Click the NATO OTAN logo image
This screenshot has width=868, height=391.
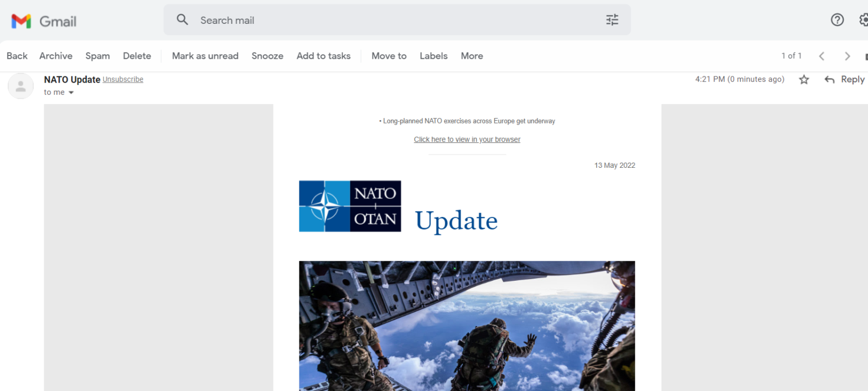tap(350, 206)
